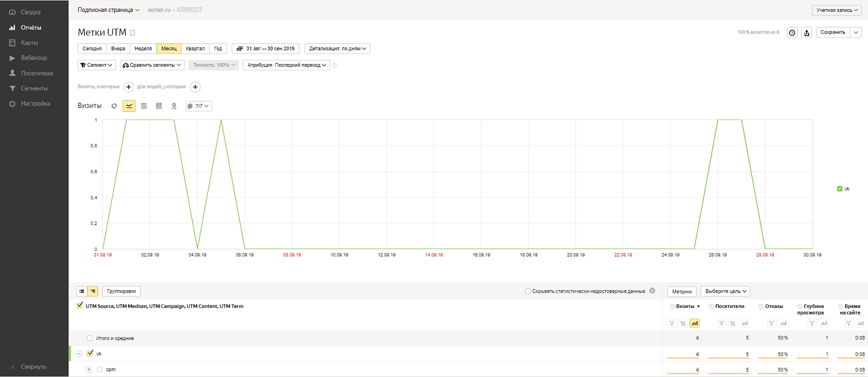Viewport: 868px width, 377px height.
Task: Click the Метрики button
Action: point(682,291)
